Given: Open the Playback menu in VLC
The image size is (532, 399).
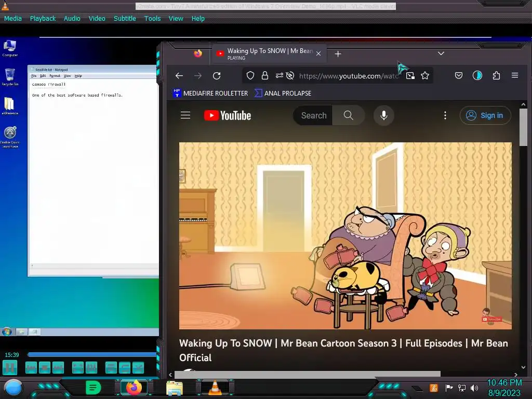Looking at the screenshot, I should click(43, 18).
